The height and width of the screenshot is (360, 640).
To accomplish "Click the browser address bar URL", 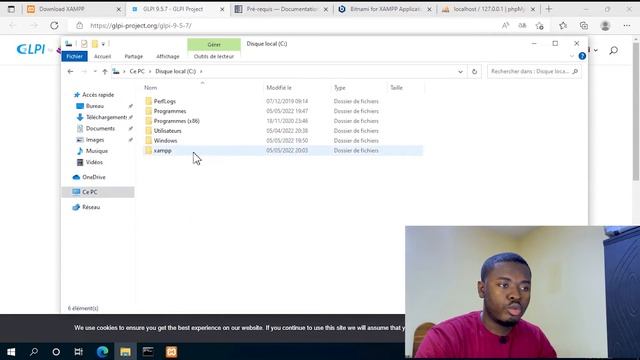I will point(141,26).
